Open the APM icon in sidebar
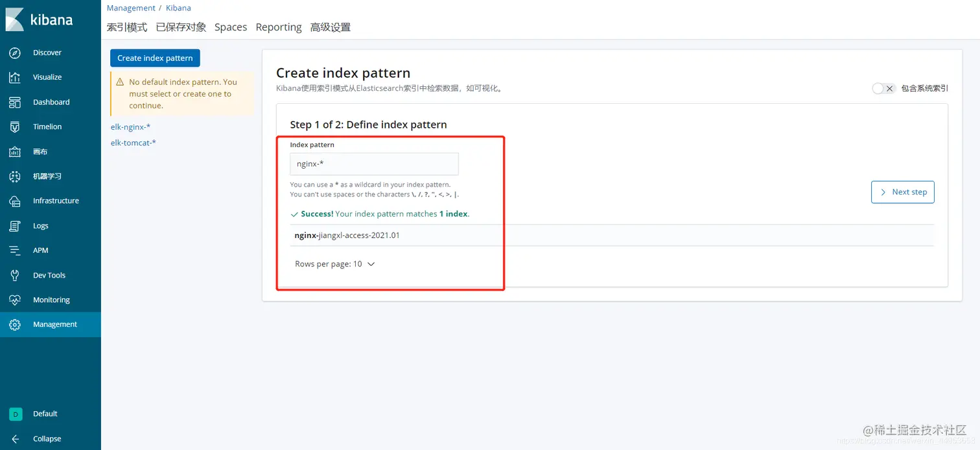This screenshot has height=450, width=980. pos(15,250)
